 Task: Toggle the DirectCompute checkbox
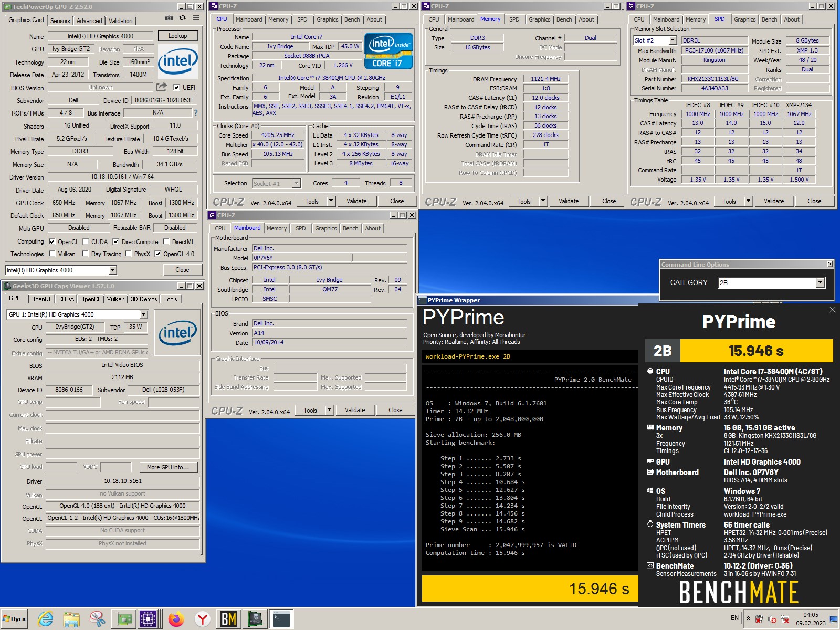tap(115, 242)
